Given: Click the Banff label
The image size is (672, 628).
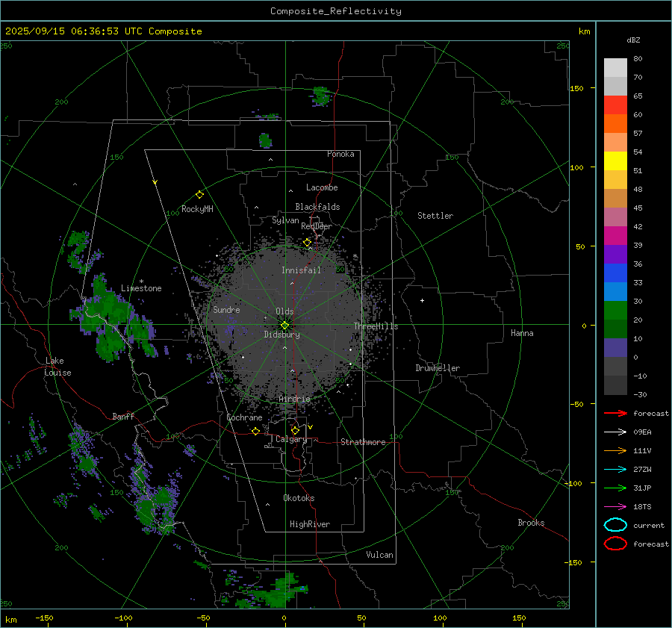Looking at the screenshot, I should 123,417.
